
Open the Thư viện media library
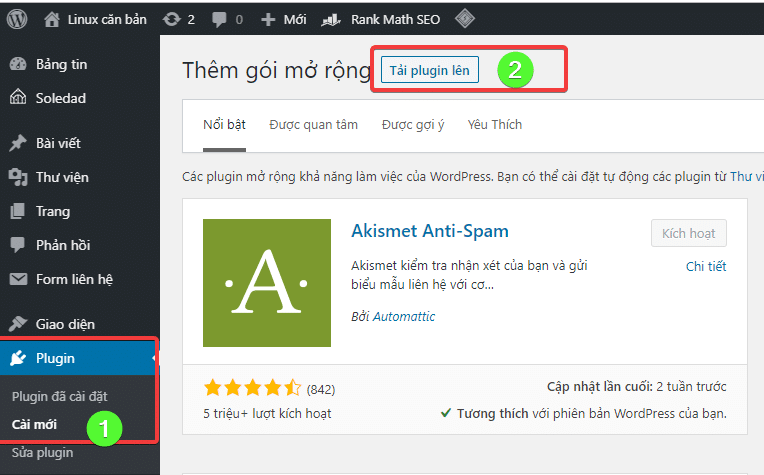click(63, 177)
